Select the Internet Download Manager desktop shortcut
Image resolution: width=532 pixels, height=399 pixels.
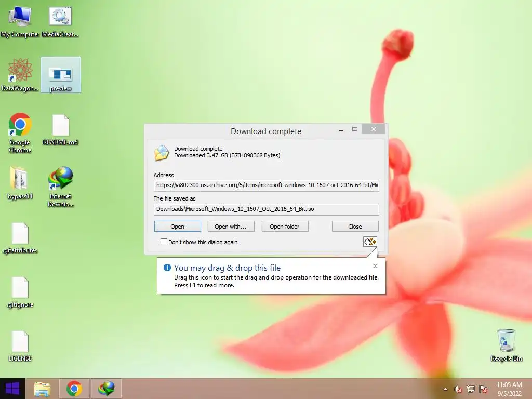[60, 187]
